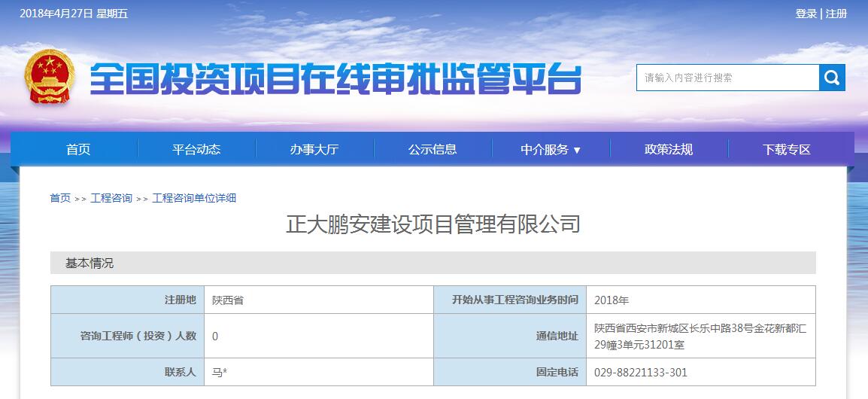Click the 通信地址 address value cell
868x399 pixels.
point(700,337)
